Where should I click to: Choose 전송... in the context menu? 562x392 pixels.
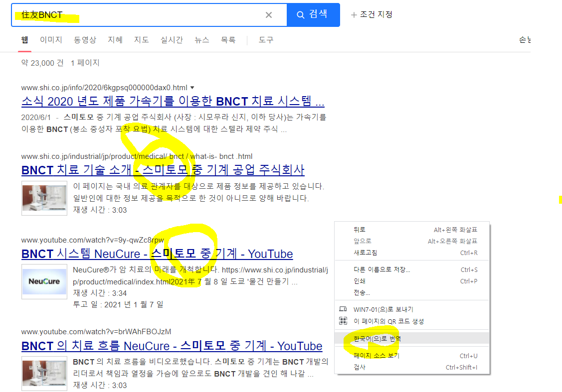tap(412, 292)
